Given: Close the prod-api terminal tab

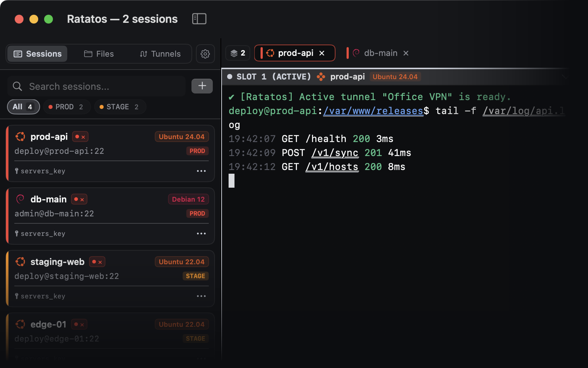Looking at the screenshot, I should coord(322,53).
